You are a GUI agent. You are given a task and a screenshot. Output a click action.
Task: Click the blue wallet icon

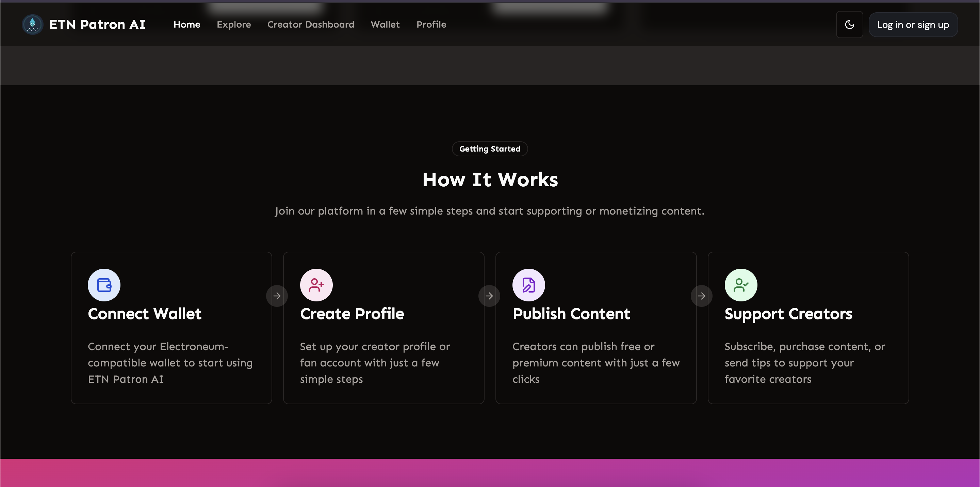[104, 285]
